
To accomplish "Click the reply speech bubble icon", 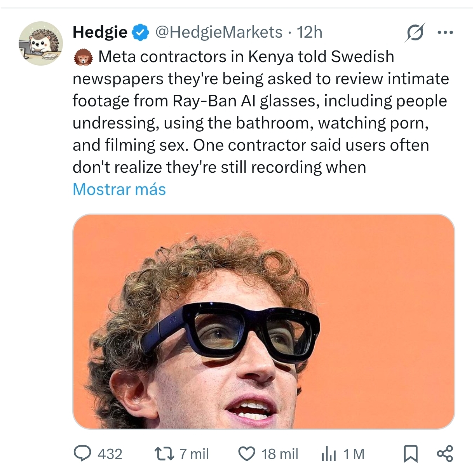I will [82, 453].
